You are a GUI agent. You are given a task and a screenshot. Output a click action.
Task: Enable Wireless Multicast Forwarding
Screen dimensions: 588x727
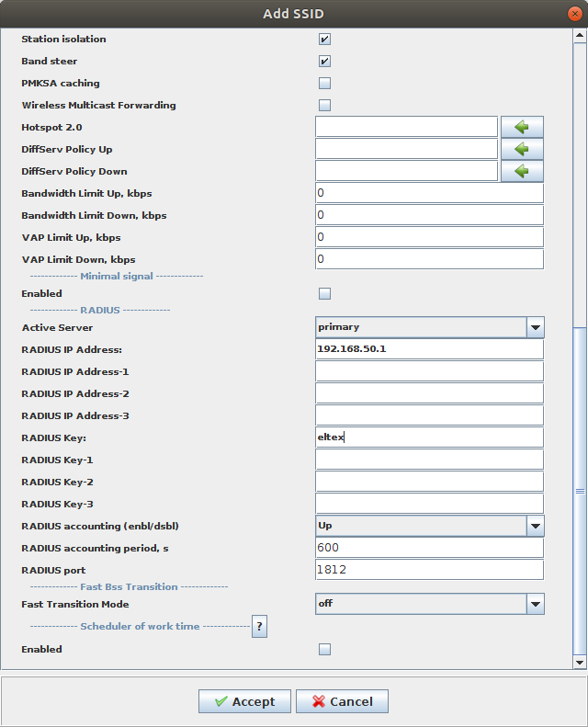324,106
